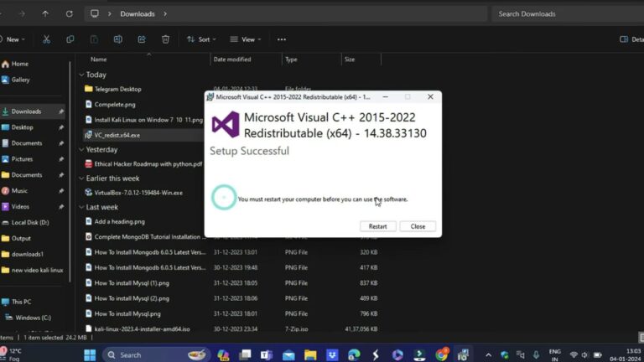Click the Details pane toggle

coord(631,39)
